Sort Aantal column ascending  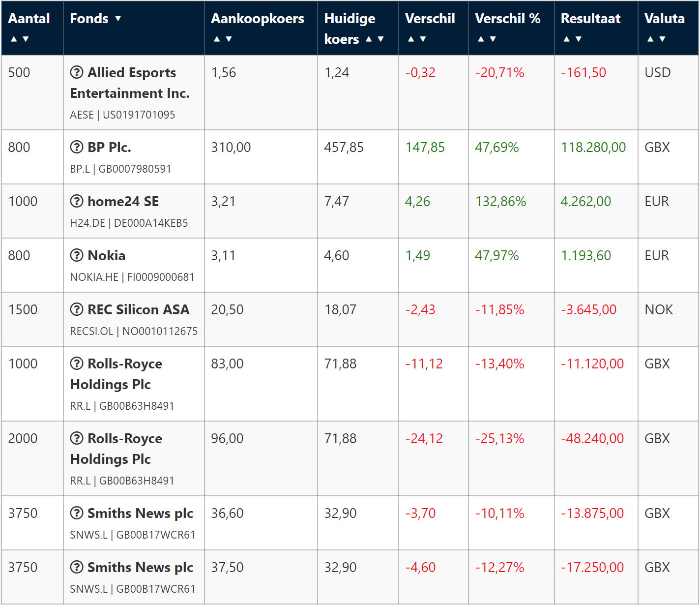[x=14, y=39]
